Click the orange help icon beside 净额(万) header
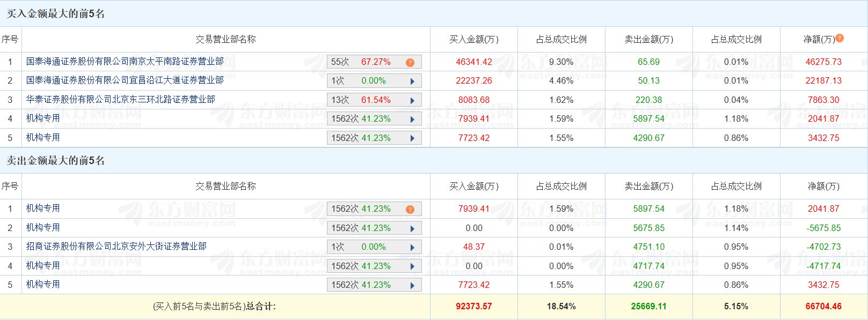The image size is (868, 320). point(840,38)
